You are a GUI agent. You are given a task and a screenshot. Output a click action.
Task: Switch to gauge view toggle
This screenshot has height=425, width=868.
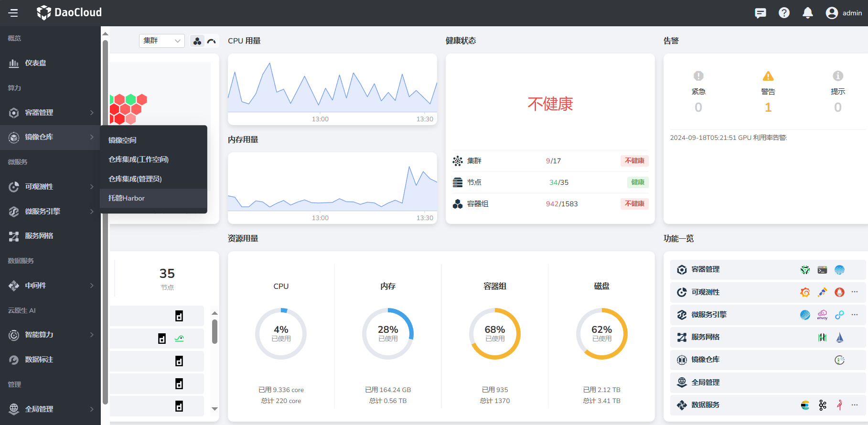211,41
